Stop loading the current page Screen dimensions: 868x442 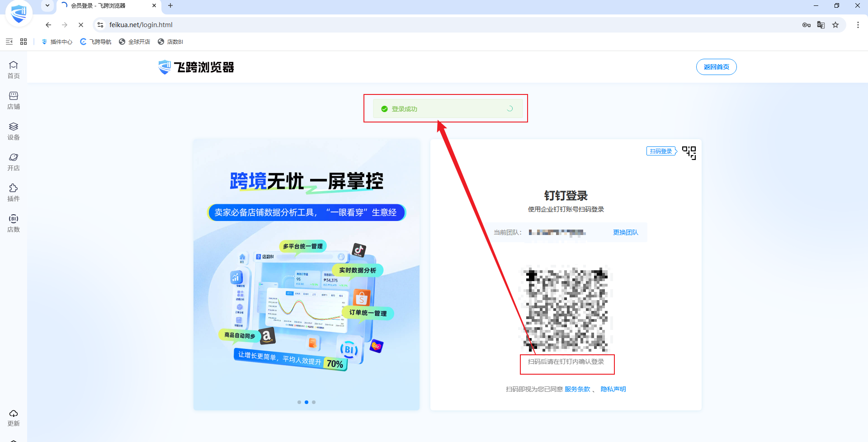[81, 25]
